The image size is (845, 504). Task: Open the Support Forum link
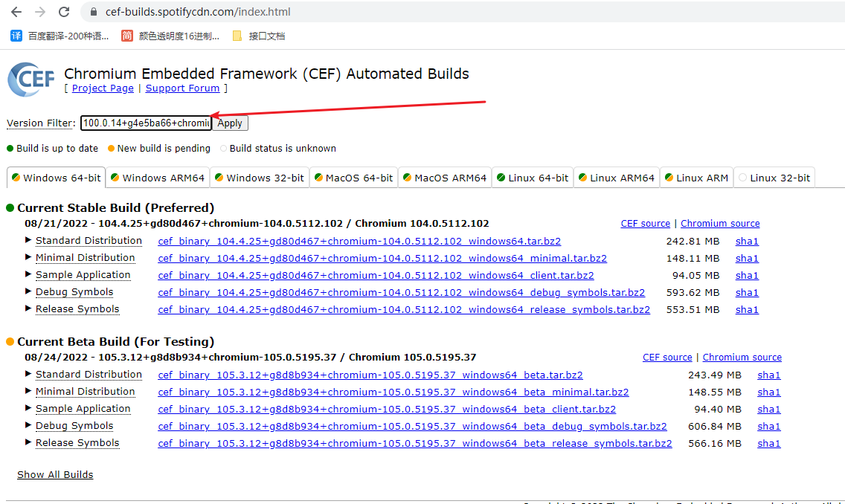pyautogui.click(x=183, y=88)
